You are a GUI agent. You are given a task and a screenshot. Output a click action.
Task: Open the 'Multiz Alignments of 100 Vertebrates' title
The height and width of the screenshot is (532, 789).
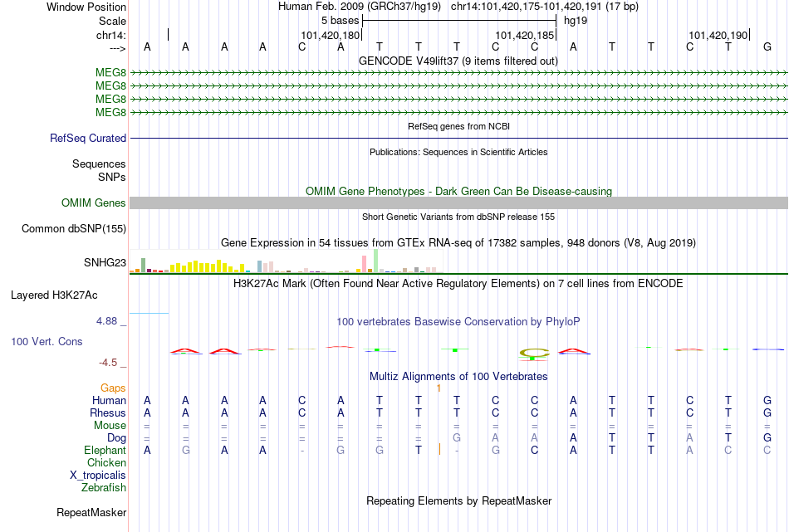[458, 377]
